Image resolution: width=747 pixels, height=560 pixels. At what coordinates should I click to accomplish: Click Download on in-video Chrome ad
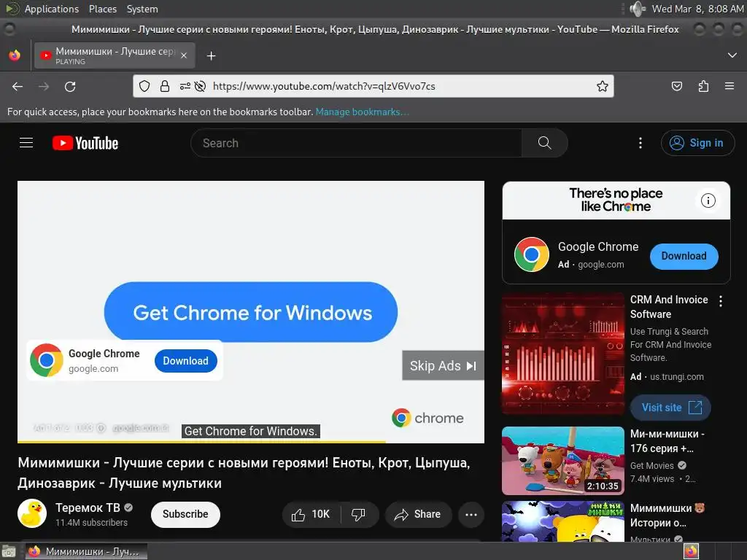tap(186, 361)
